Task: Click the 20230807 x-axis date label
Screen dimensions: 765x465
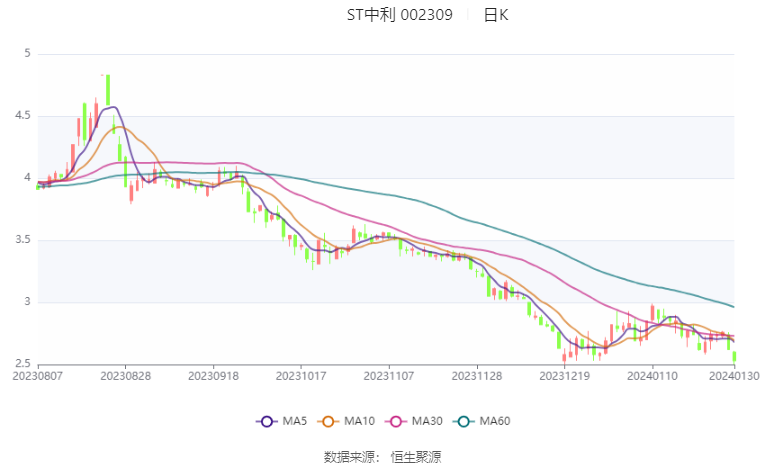Action: pyautogui.click(x=38, y=376)
